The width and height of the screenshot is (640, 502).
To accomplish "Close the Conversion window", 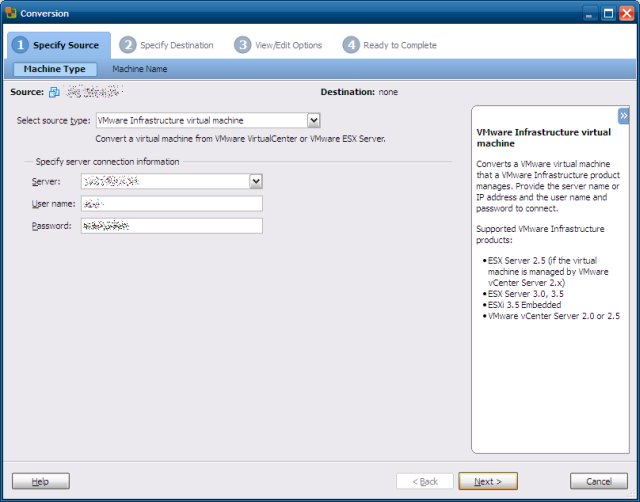I will tap(627, 13).
